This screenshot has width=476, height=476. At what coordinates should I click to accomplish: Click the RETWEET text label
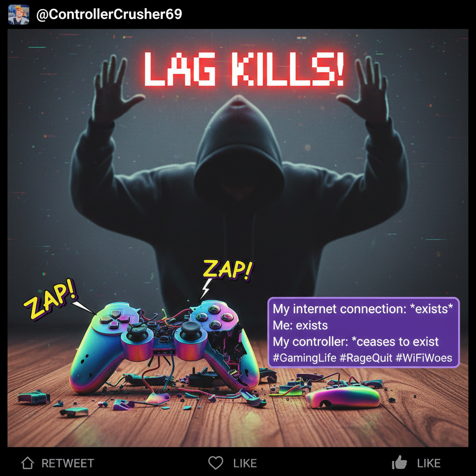pyautogui.click(x=68, y=463)
